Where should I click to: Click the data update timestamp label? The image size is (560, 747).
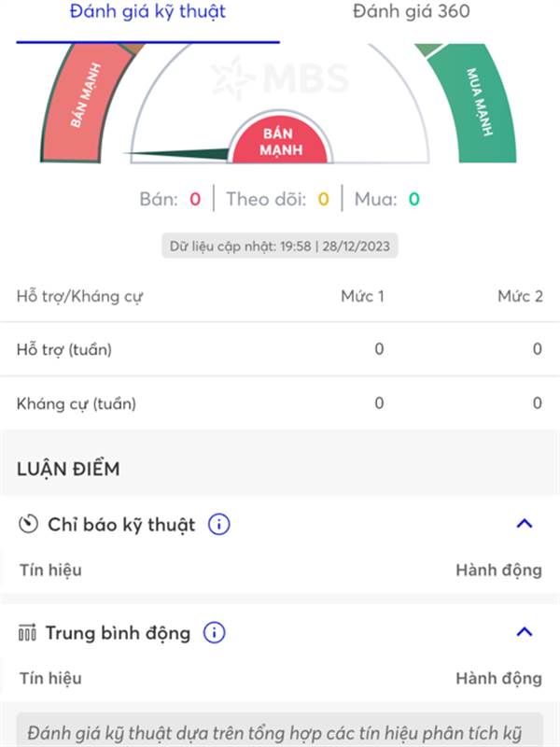point(280,247)
